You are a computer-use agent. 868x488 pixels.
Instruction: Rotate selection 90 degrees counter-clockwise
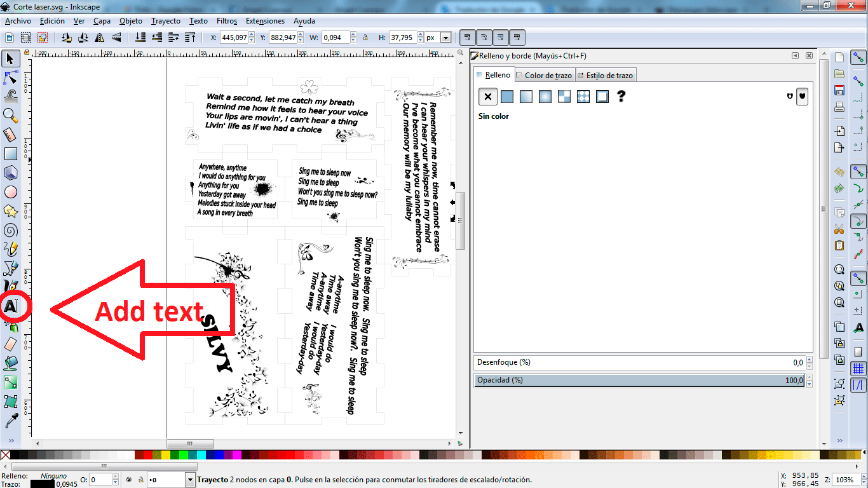(x=66, y=37)
